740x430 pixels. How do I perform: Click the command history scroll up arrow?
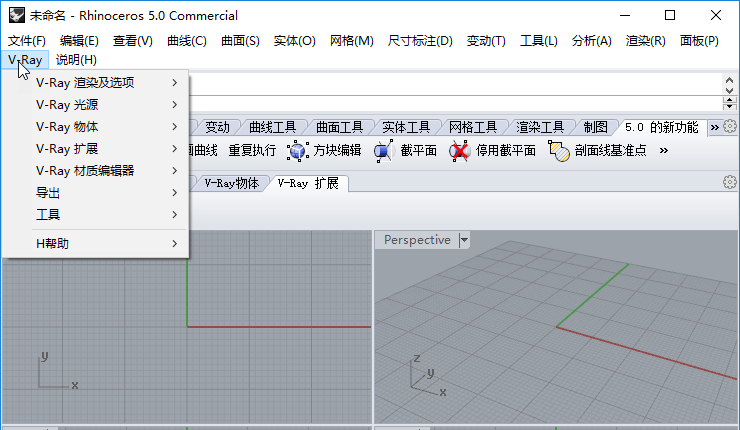click(730, 80)
